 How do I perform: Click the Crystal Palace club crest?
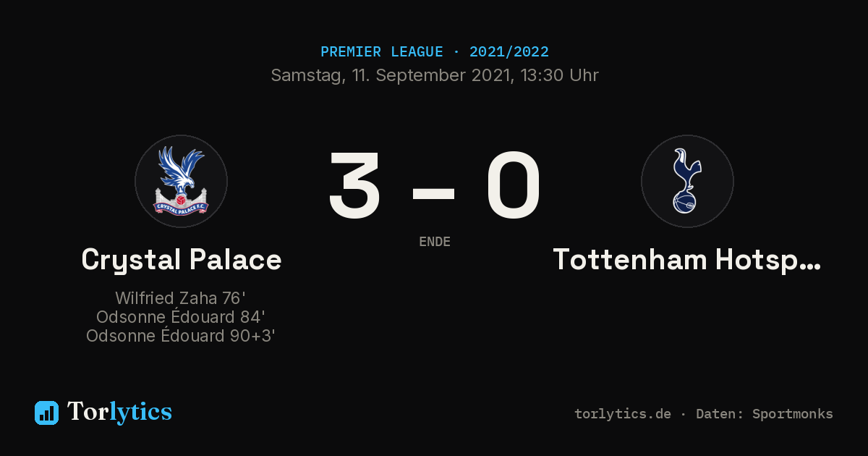coord(181,181)
